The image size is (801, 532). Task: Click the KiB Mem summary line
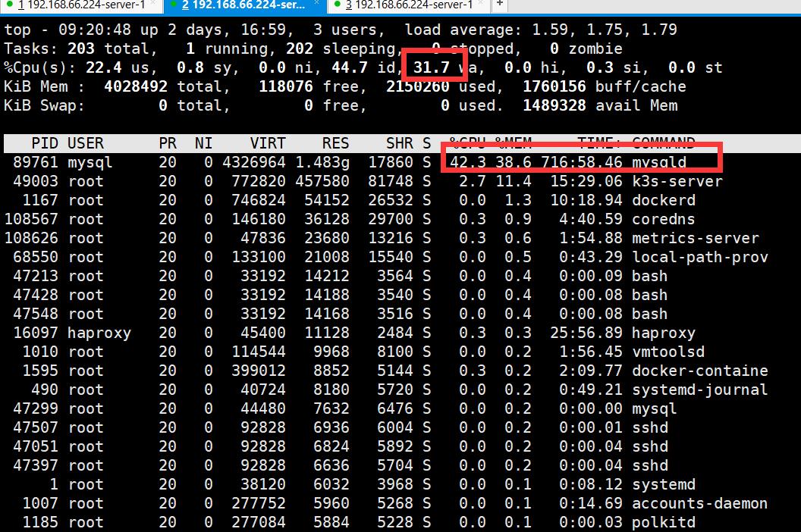(303, 86)
